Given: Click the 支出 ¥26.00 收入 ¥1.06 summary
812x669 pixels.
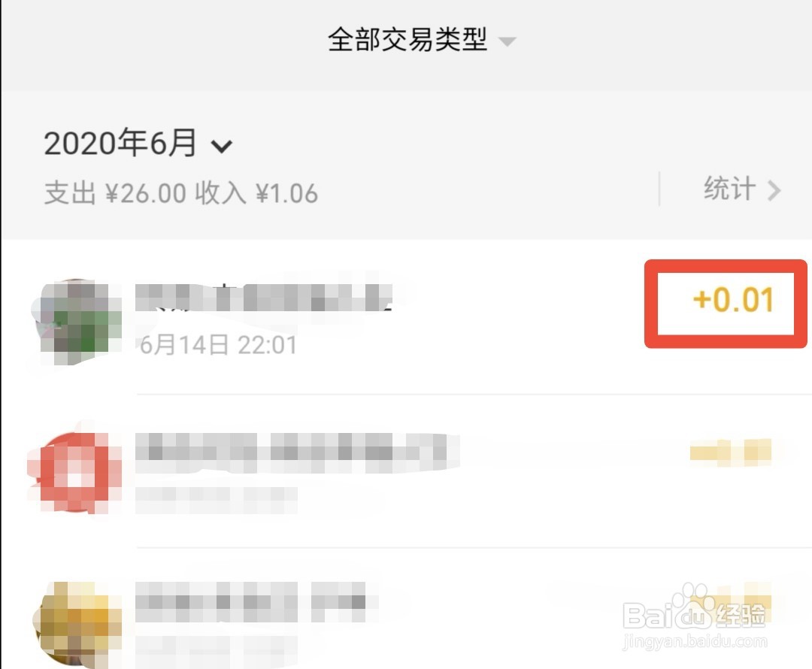Looking at the screenshot, I should click(181, 193).
